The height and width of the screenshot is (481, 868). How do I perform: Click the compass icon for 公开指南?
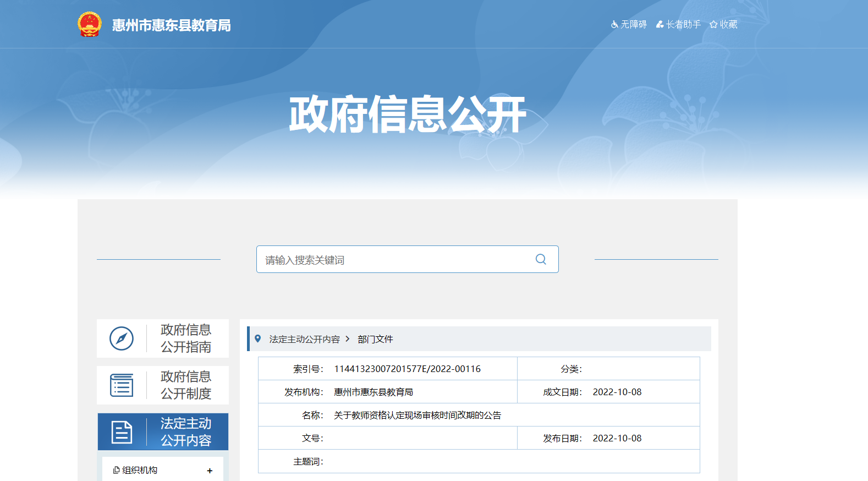(x=122, y=338)
